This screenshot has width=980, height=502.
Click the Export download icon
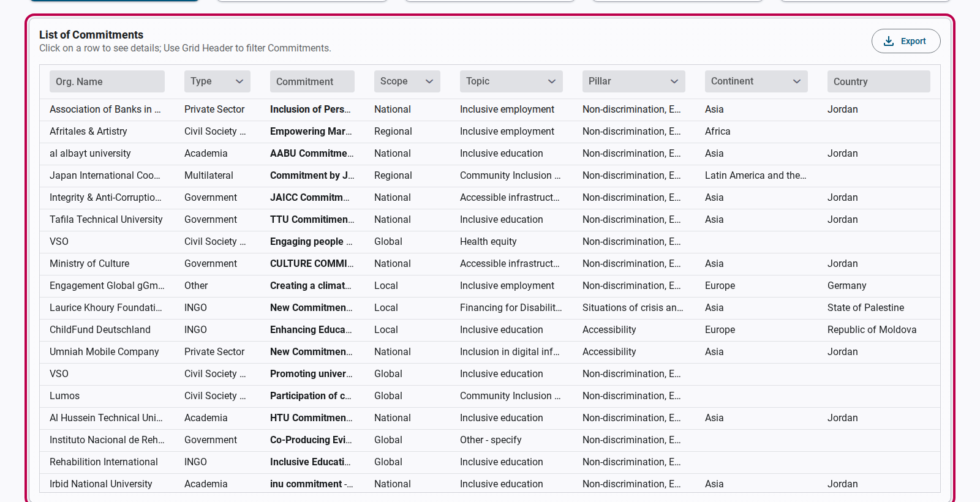point(889,41)
